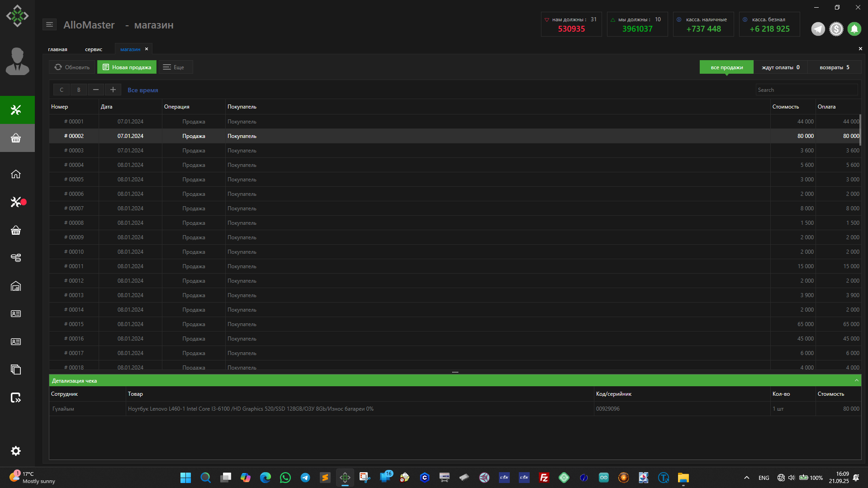Open the warehouse icon in the sidebar
Screen dimensions: 868x488
(x=16, y=286)
